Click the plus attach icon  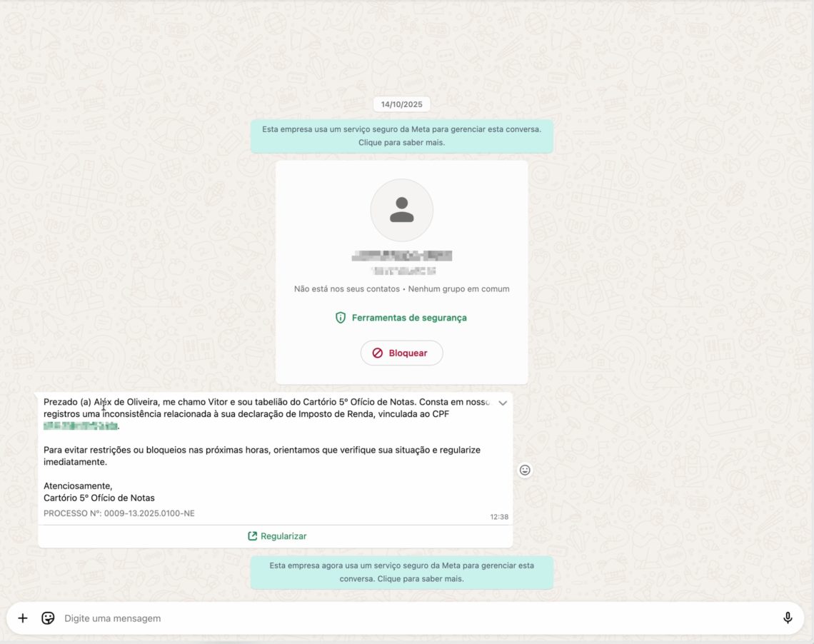tap(23, 618)
